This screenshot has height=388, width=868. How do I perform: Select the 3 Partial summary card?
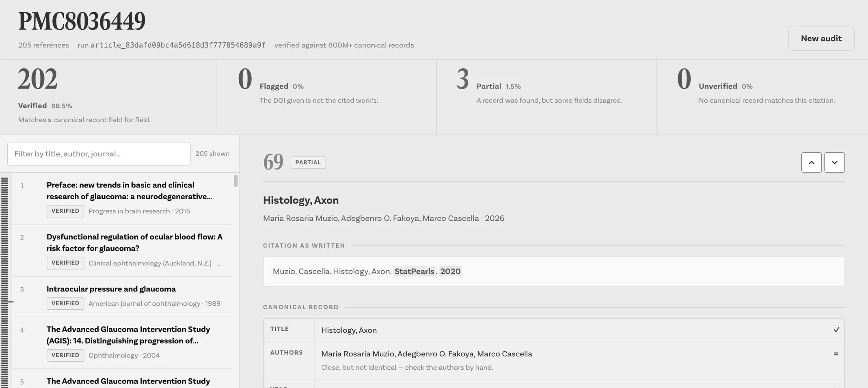click(546, 97)
